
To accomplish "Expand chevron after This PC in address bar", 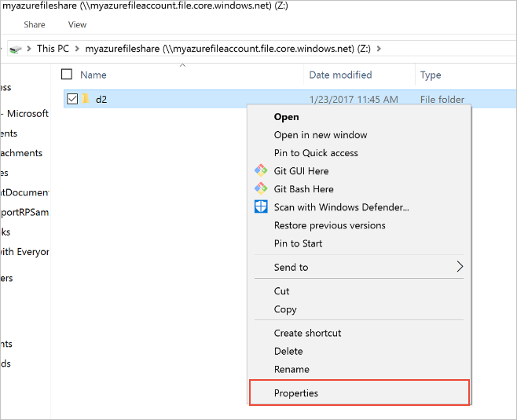I will [x=77, y=49].
